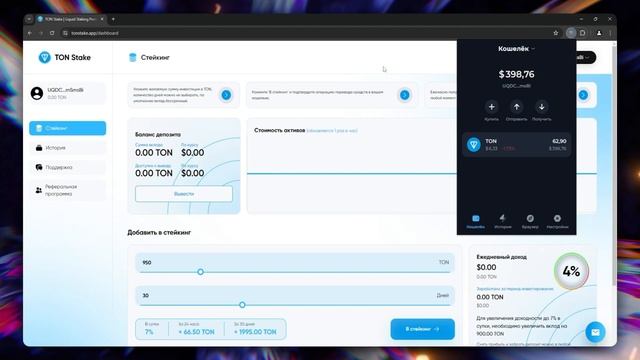Viewport: 640px width, 360px height.
Task: Click the Добавить в стейкинг heading
Action: pos(159,232)
